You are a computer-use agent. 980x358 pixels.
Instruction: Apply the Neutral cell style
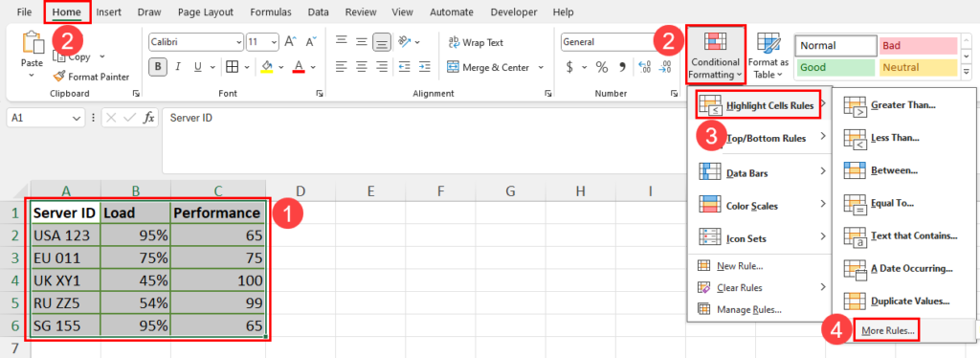tap(918, 67)
